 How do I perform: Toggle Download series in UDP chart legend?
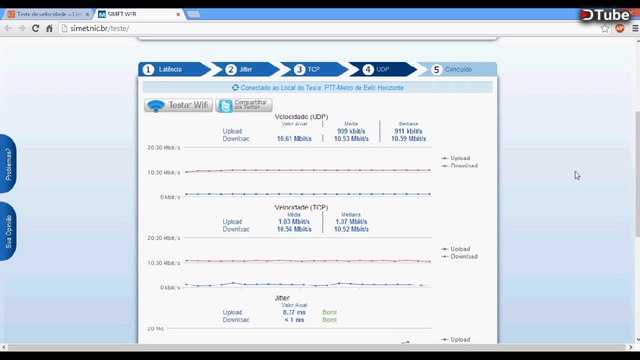[x=460, y=166]
